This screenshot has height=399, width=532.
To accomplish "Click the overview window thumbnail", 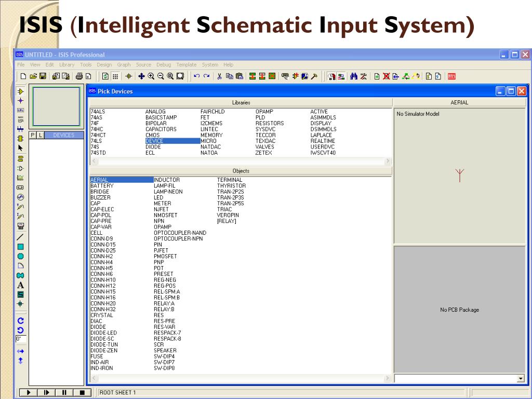I will tap(56, 107).
